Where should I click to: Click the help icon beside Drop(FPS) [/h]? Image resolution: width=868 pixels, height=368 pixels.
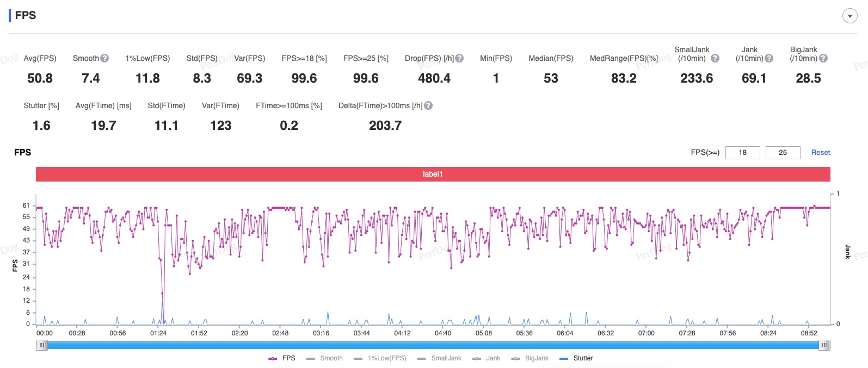click(459, 58)
